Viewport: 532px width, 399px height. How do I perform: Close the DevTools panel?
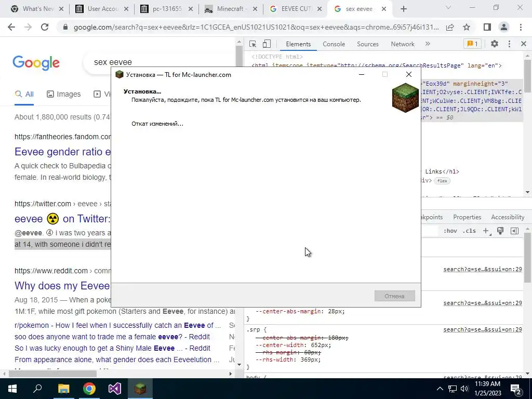click(523, 44)
